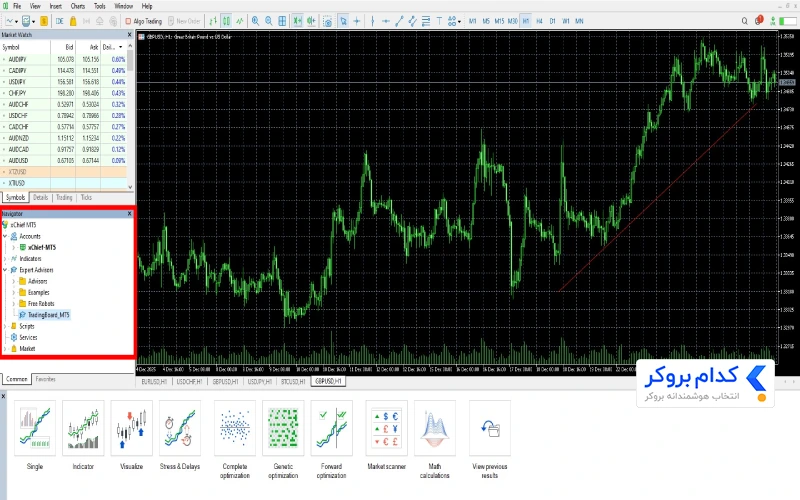
Task: Open the File menu
Action: 17,6
